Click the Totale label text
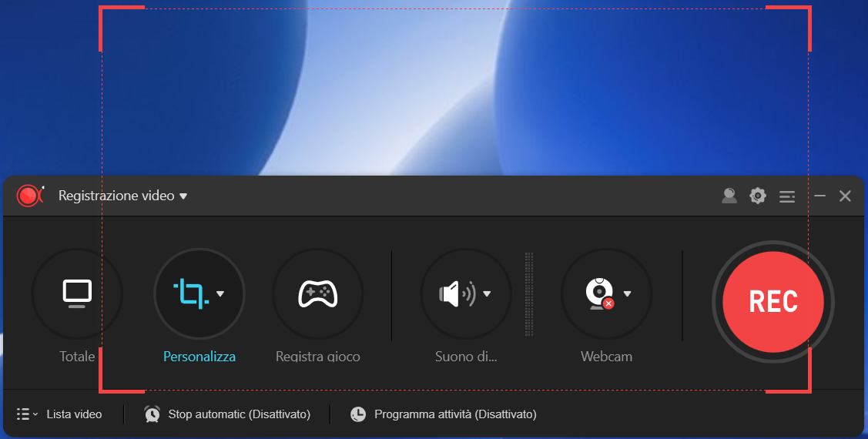The width and height of the screenshot is (868, 439). coord(77,357)
